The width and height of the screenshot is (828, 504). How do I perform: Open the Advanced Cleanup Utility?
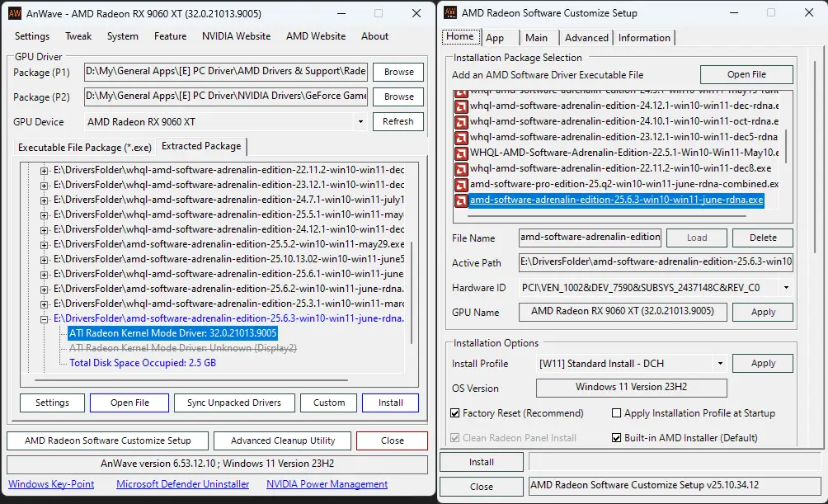point(283,440)
